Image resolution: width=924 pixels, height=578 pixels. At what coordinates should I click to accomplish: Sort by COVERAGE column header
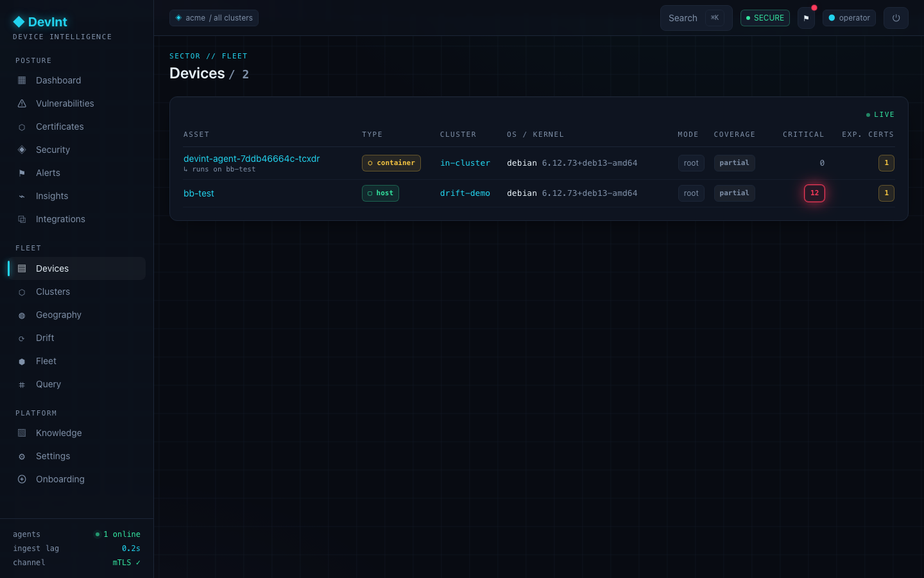pos(735,134)
